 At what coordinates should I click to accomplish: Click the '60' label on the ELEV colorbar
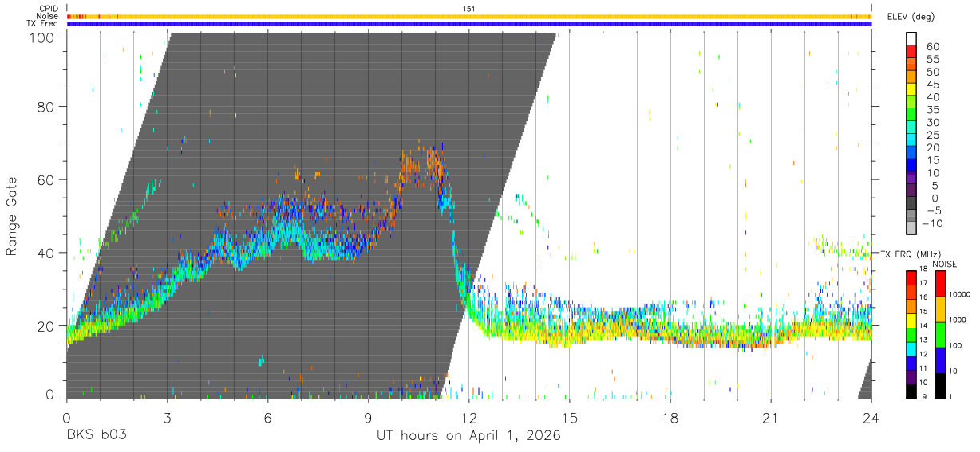tap(931, 47)
